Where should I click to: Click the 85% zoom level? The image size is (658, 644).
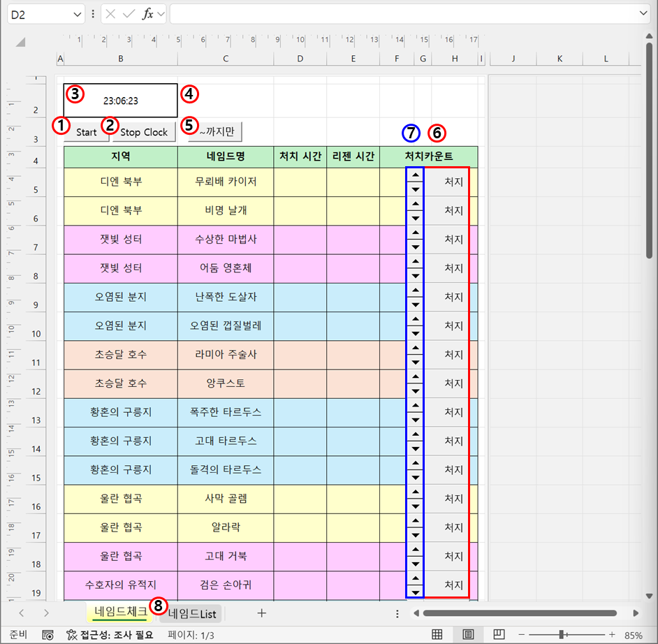tap(634, 635)
